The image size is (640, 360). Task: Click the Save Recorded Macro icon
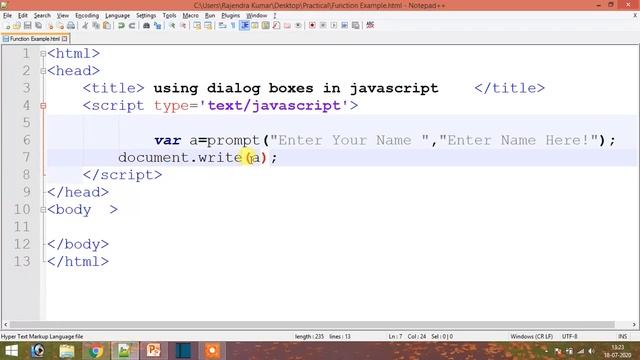click(x=356, y=25)
